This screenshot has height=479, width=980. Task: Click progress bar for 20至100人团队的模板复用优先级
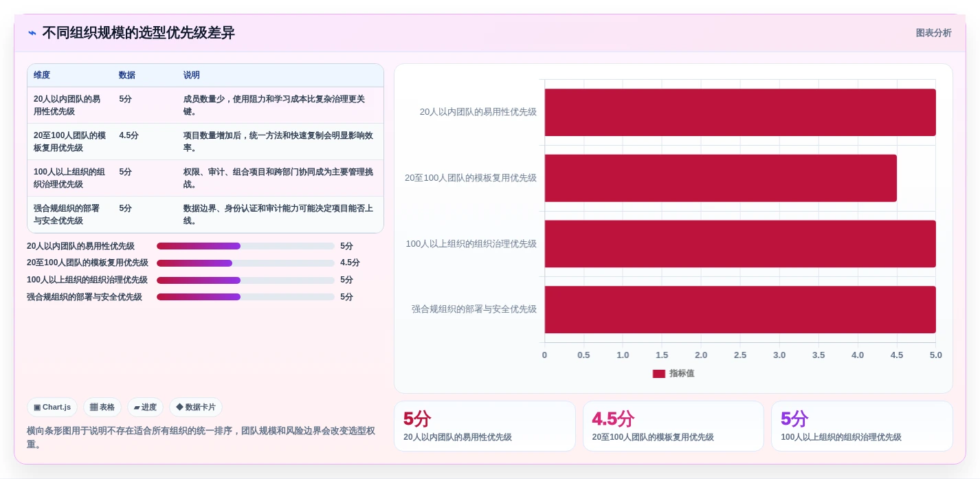[245, 263]
